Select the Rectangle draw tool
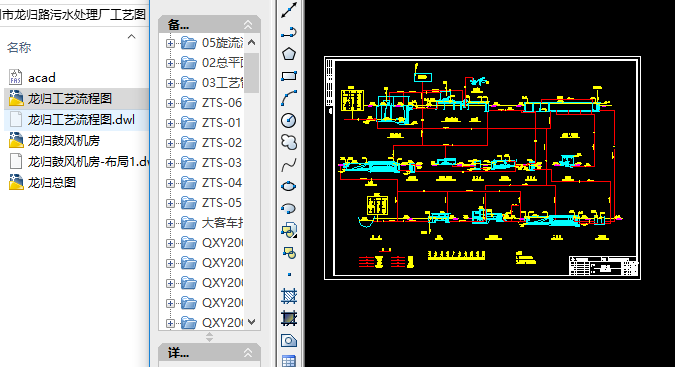Viewport: 675px width, 367px height. click(289, 76)
